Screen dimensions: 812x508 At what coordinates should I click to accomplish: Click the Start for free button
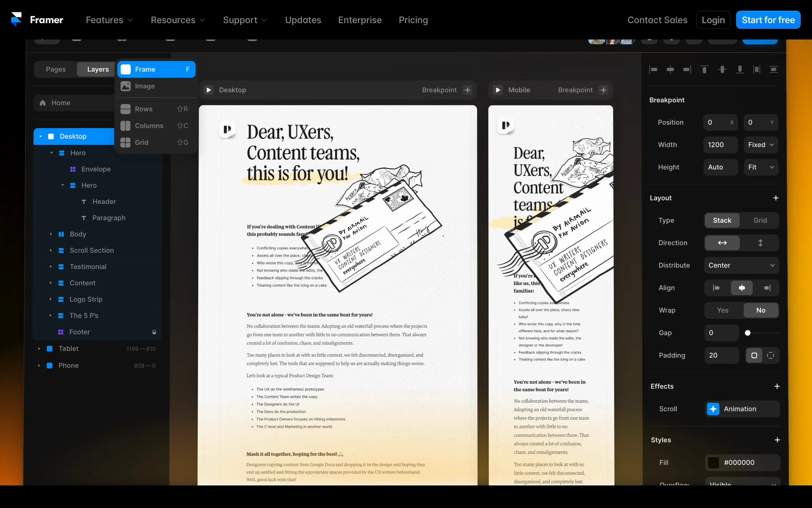[768, 20]
